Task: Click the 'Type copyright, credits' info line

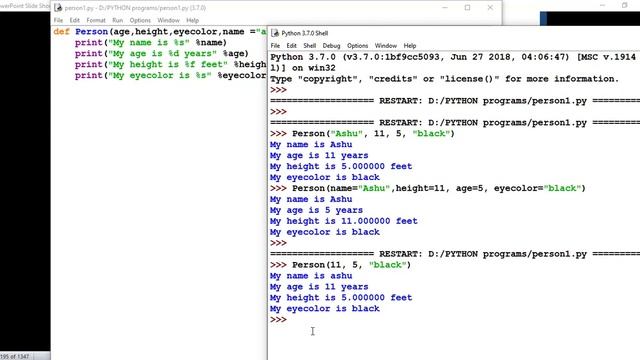Action: tap(445, 79)
